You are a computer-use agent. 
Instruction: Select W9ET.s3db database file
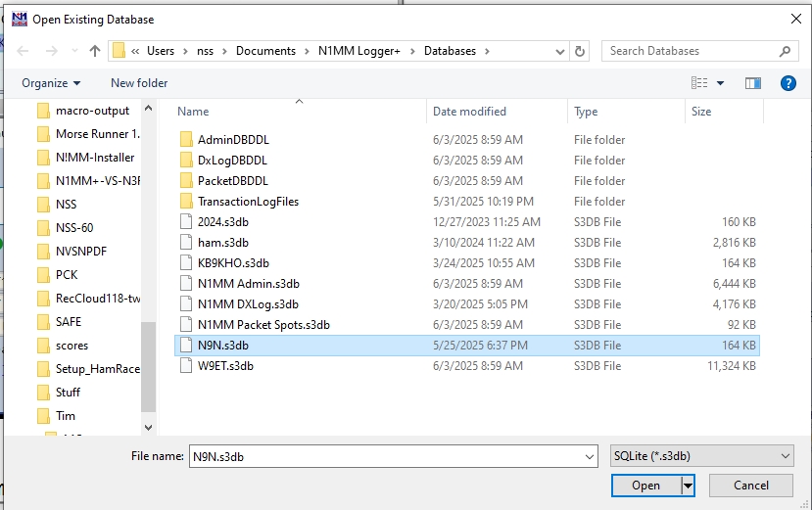point(225,366)
